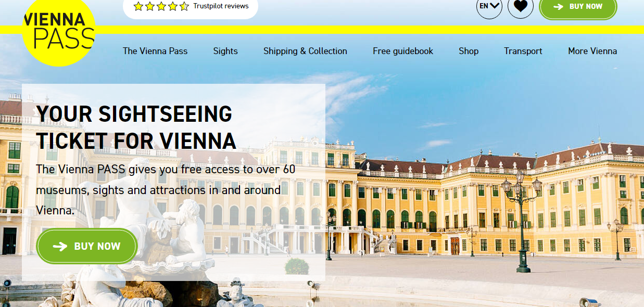Open the Transport menu item
This screenshot has height=307, width=644.
coord(523,51)
